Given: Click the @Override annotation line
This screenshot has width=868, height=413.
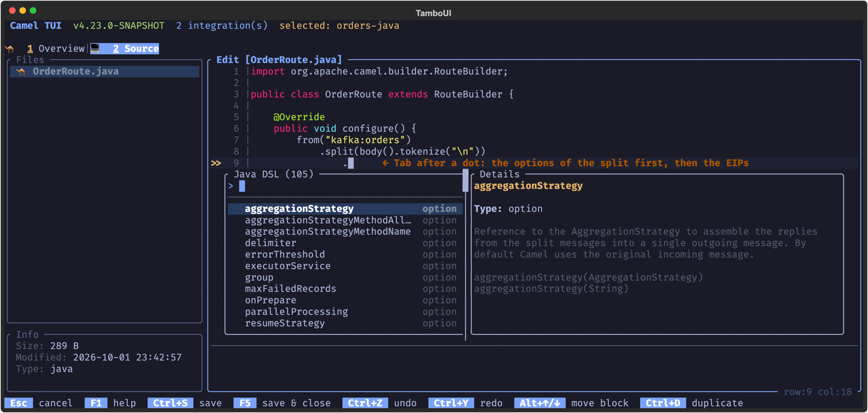Looking at the screenshot, I should pos(299,117).
